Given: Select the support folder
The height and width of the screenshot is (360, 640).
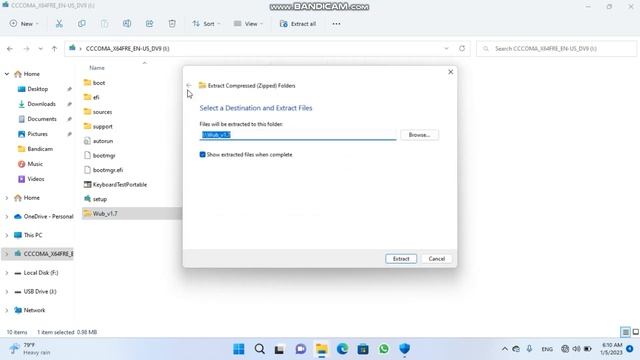Looking at the screenshot, I should tap(102, 127).
